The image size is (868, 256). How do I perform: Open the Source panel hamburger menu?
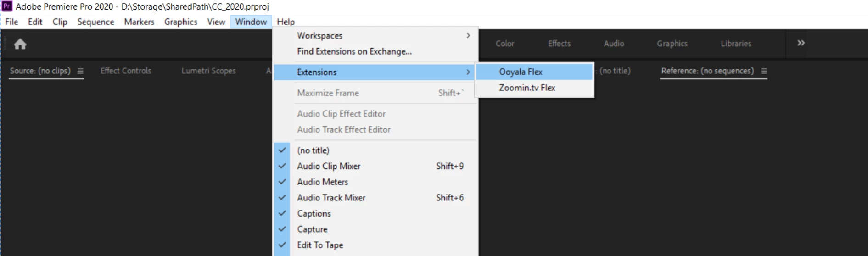pos(80,71)
